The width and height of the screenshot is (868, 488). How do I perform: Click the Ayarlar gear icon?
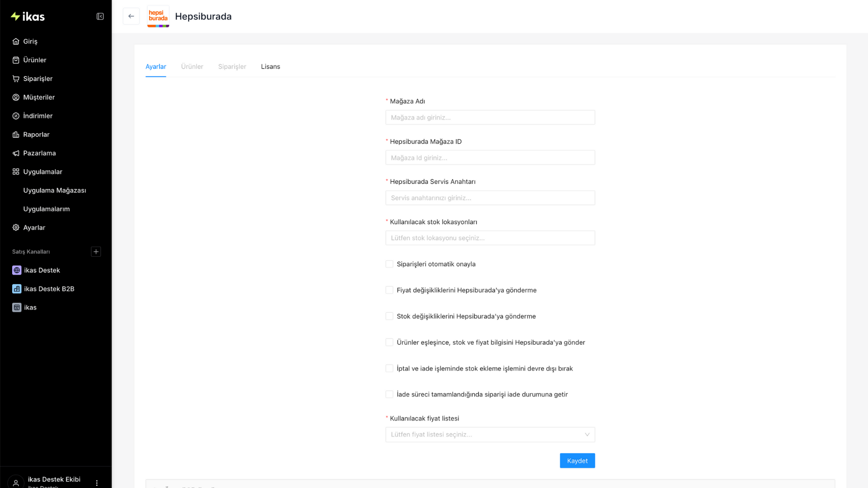(16, 228)
